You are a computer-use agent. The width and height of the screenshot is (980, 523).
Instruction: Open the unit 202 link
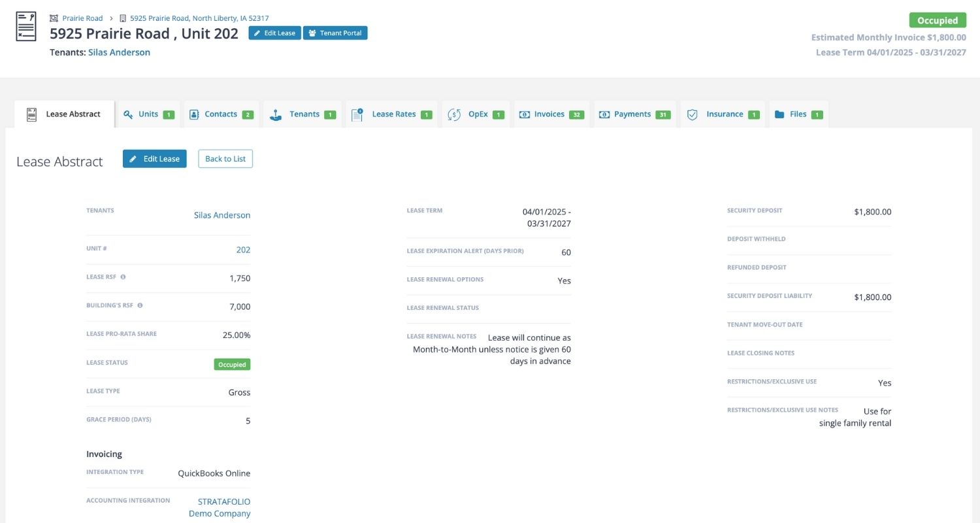coord(243,250)
